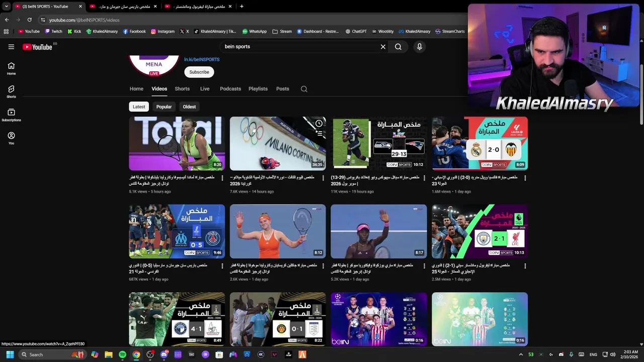Click the YouTube logo
This screenshot has width=644, height=362.
point(37,47)
